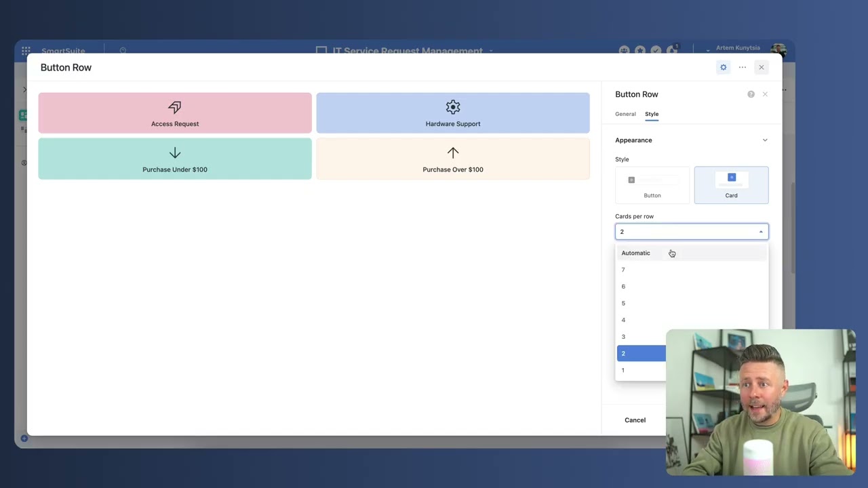Viewport: 868px width, 488px height.
Task: Switch to the General tab
Action: 625,114
